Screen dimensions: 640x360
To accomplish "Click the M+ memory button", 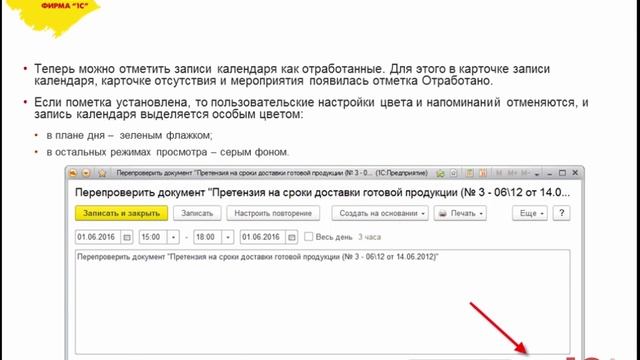I will point(513,173).
